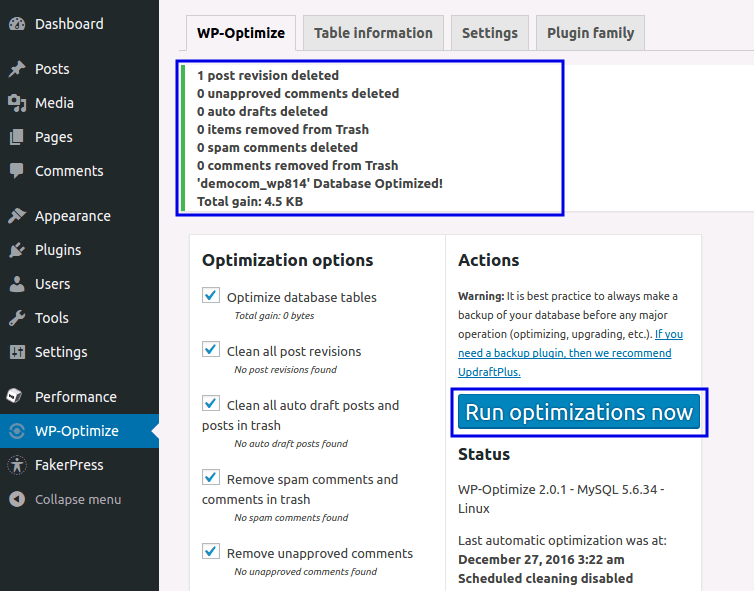Screen dimensions: 754x591
Task: Click the Users person icon
Action: point(17,284)
